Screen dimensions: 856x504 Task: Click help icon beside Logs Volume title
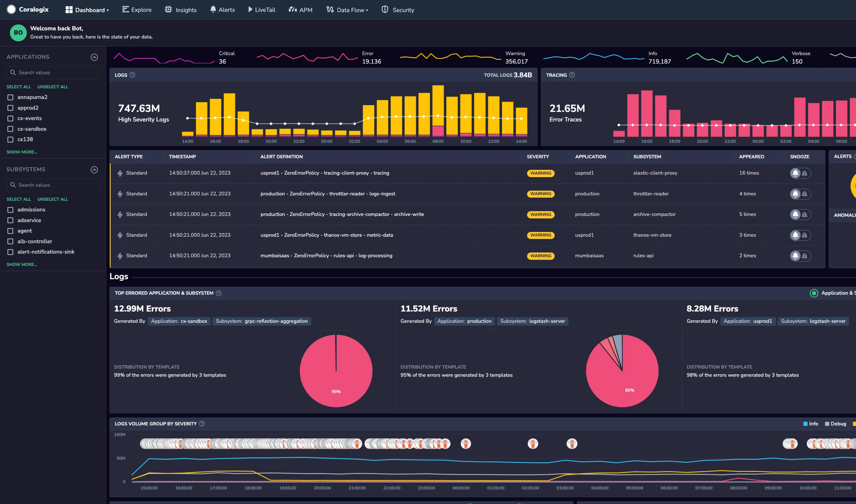pos(202,424)
